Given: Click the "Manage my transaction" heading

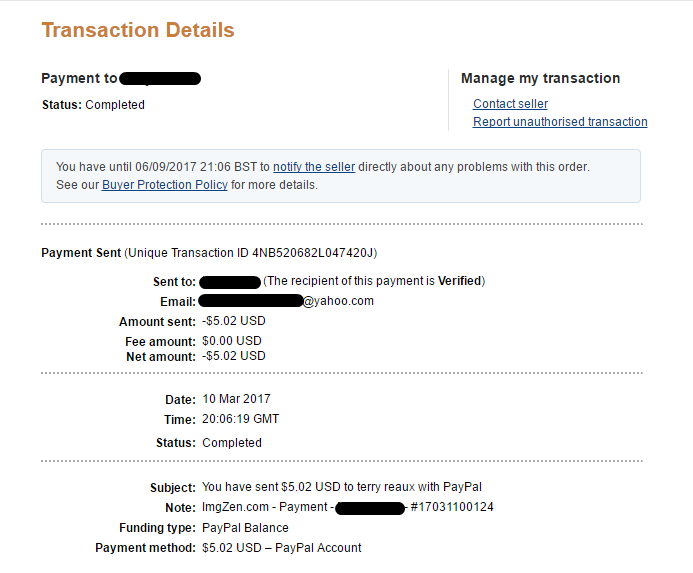Looking at the screenshot, I should click(540, 78).
